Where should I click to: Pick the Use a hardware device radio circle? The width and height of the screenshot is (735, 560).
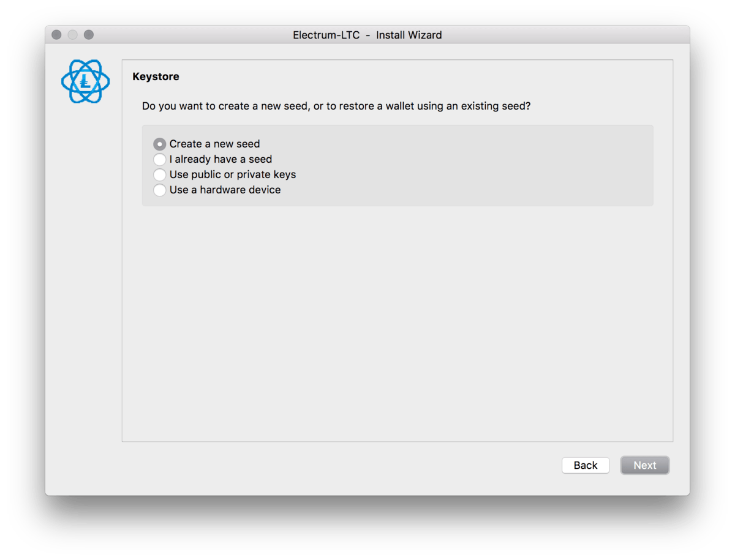pyautogui.click(x=160, y=190)
